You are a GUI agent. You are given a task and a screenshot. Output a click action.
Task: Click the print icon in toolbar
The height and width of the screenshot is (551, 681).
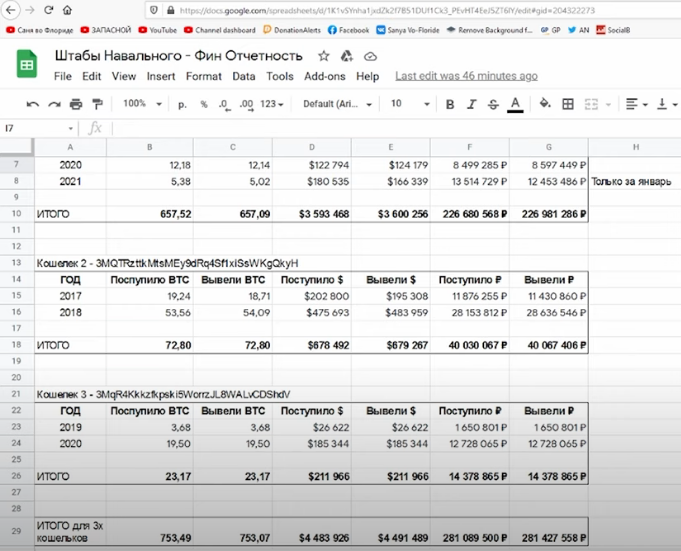76,104
